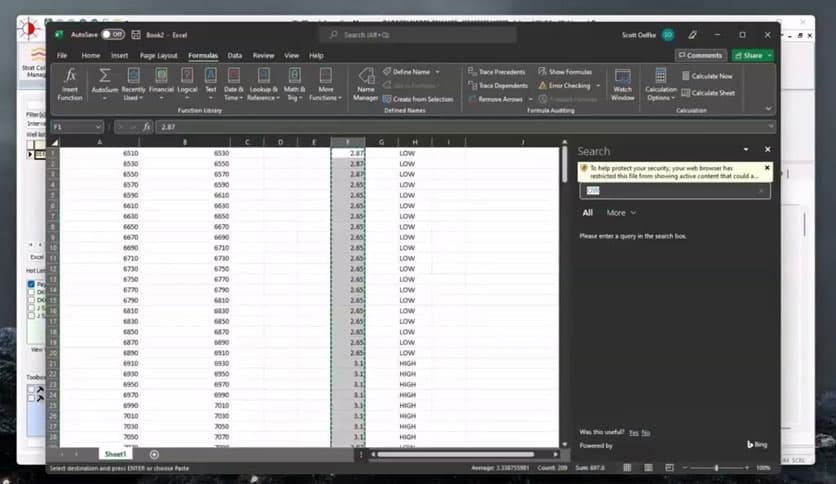The image size is (836, 484).
Task: Add a new sheet with plus icon
Action: 154,454
